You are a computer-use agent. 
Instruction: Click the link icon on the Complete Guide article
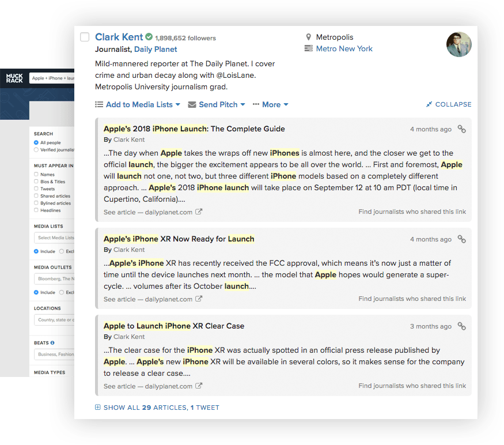click(x=461, y=129)
